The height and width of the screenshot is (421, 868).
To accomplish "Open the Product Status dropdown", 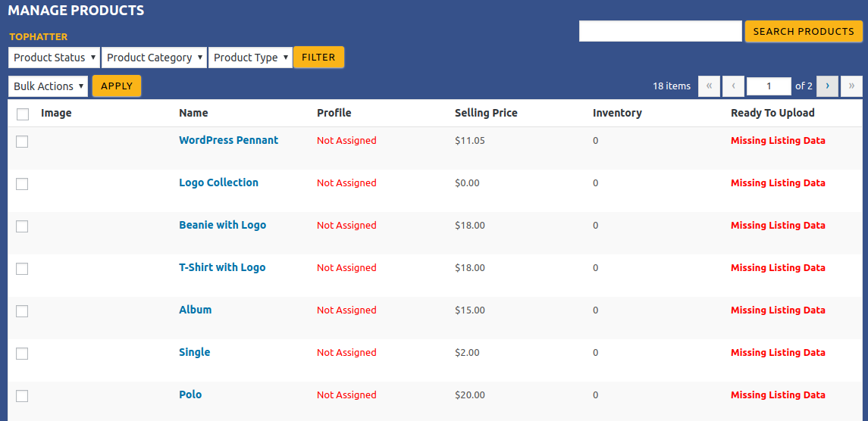I will 55,58.
